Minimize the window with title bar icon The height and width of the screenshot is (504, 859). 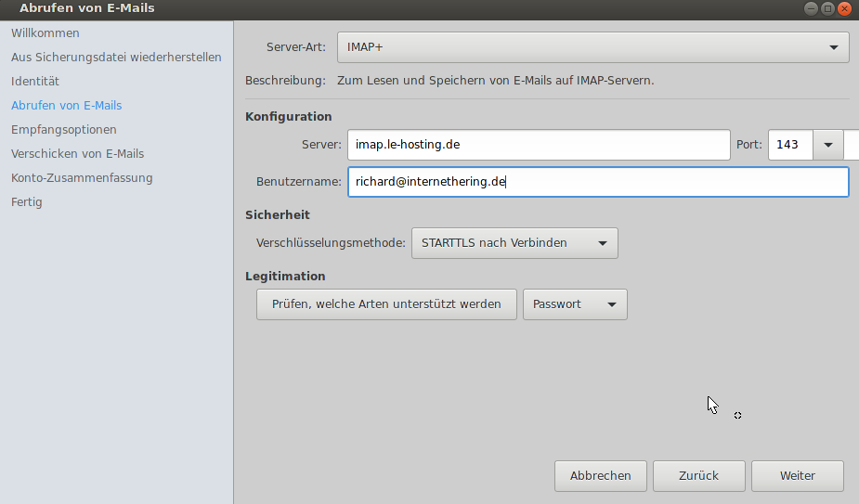(812, 8)
